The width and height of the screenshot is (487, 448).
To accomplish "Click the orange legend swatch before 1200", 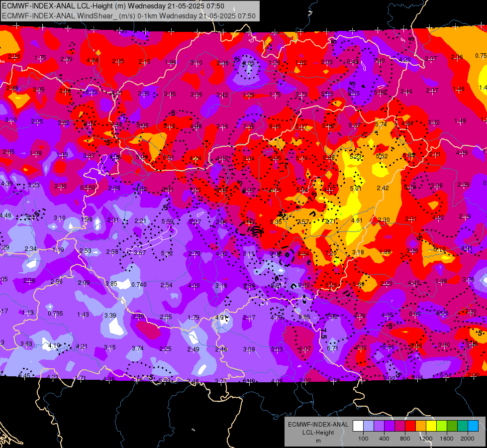I will point(421,426).
